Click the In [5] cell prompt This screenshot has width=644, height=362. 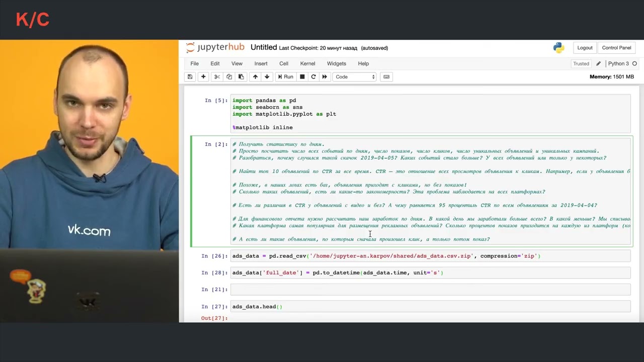tap(216, 101)
